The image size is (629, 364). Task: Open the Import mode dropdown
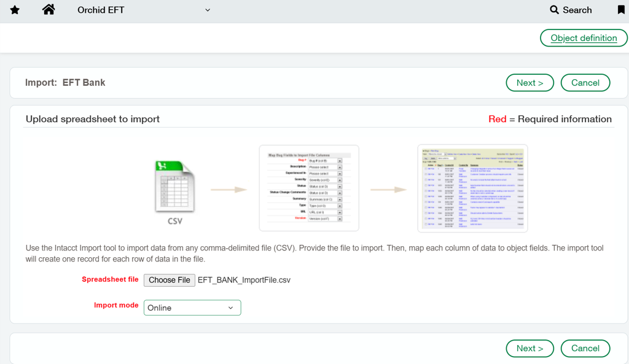point(192,308)
